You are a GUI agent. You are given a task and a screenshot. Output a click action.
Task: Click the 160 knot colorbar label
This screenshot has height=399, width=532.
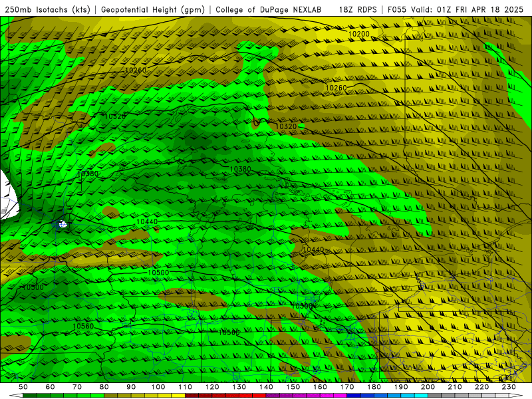click(x=320, y=387)
